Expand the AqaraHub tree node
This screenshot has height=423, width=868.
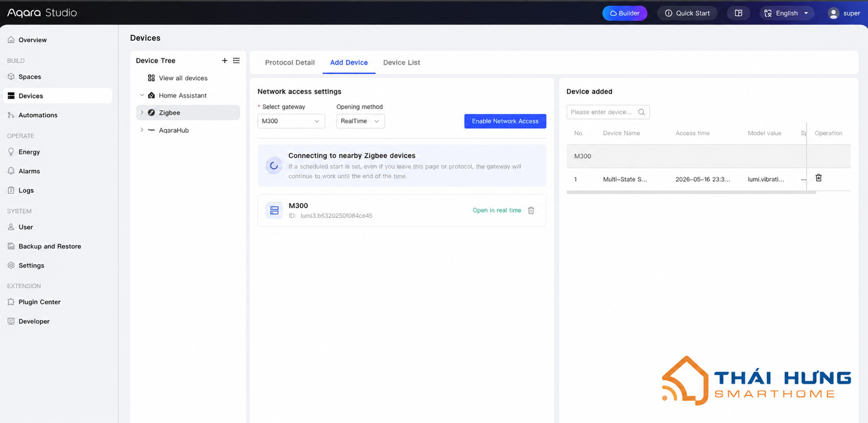pos(142,130)
